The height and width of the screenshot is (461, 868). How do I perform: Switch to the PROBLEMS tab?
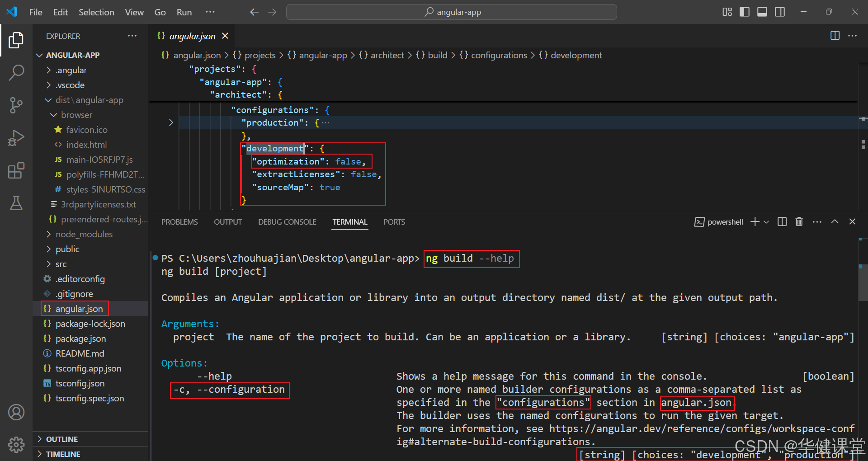click(179, 222)
